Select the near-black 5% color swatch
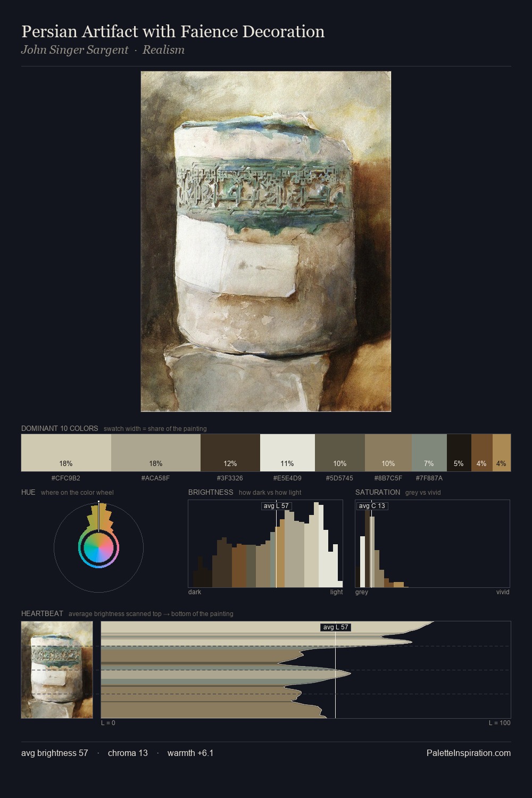The height and width of the screenshot is (798, 532). click(x=459, y=453)
